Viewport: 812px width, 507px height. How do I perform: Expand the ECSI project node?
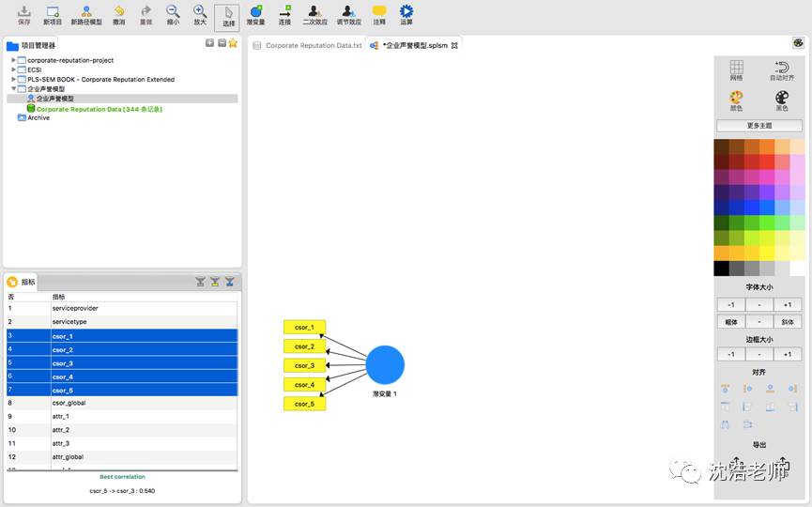click(13, 69)
